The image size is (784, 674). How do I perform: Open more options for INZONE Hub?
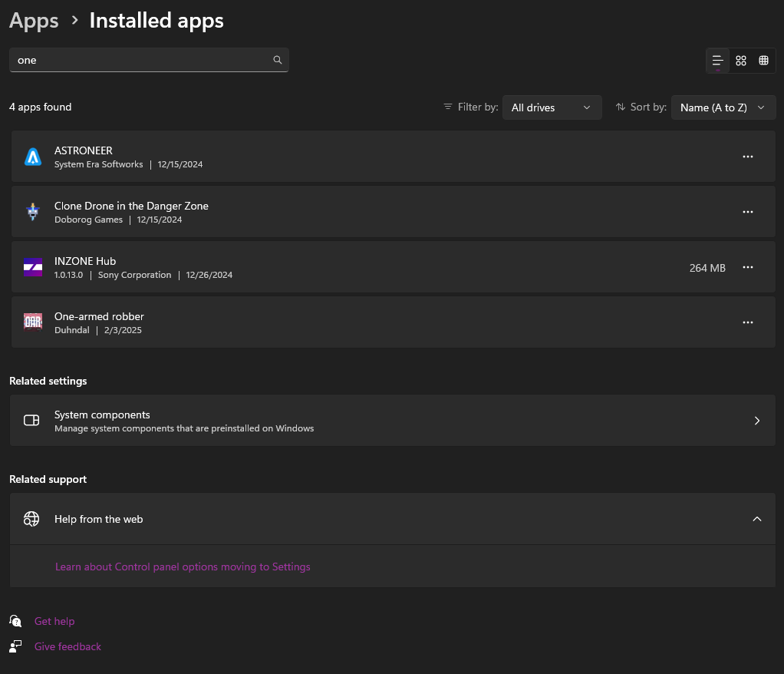click(x=748, y=267)
